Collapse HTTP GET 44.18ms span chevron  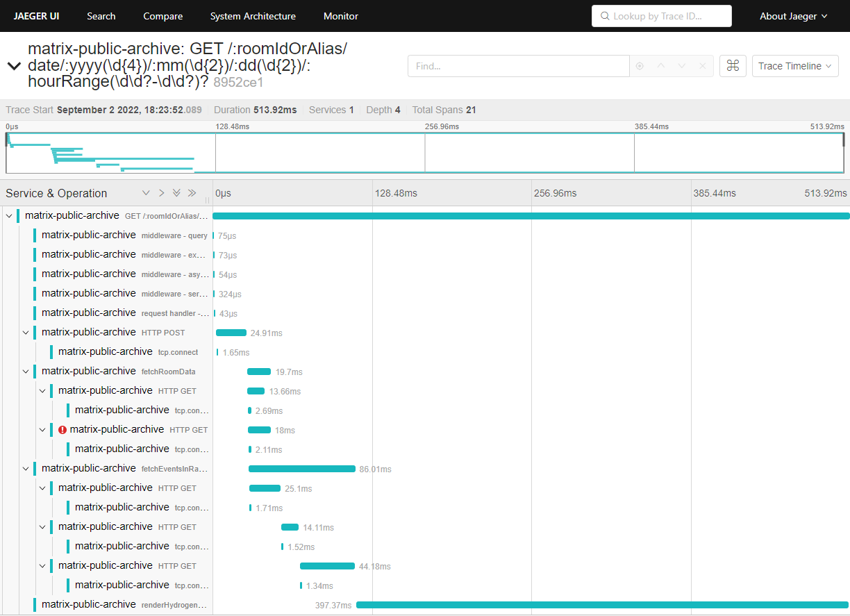point(42,566)
